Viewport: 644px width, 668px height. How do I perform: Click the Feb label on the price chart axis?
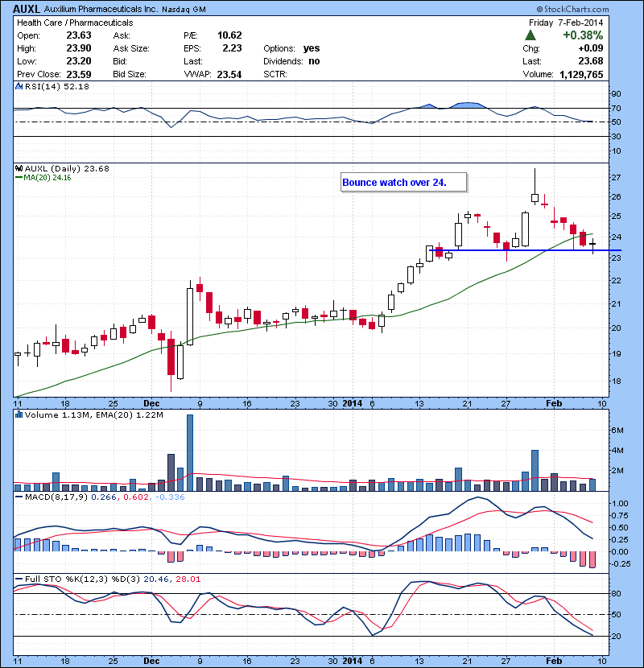click(554, 403)
